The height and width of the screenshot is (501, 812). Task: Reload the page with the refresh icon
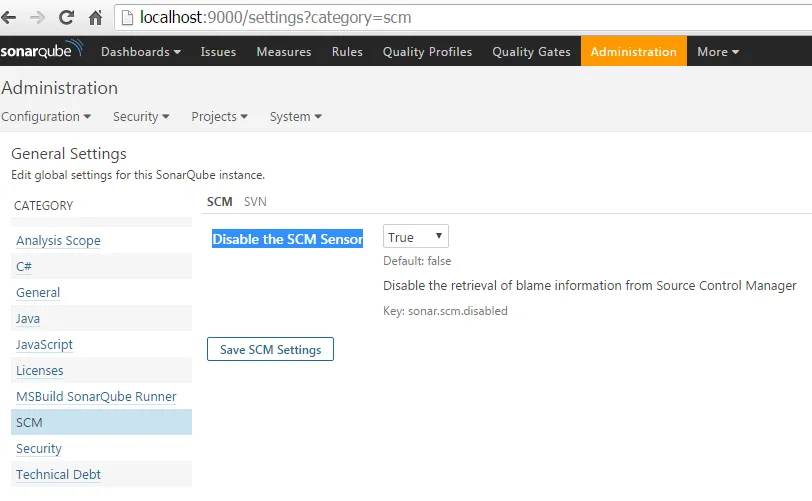point(66,18)
